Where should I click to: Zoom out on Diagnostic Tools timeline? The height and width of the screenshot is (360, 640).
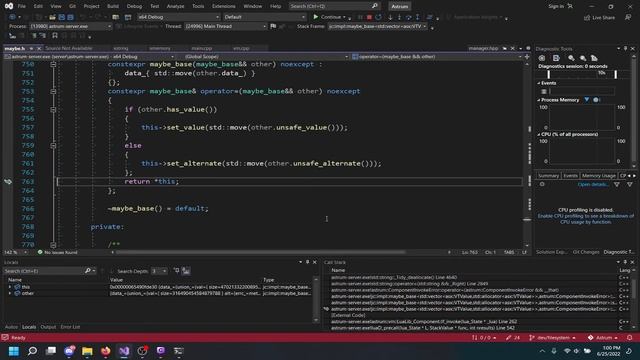click(x=583, y=58)
